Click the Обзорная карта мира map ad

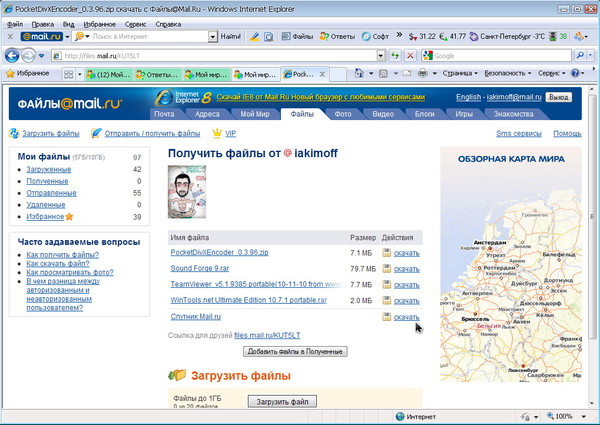511,264
